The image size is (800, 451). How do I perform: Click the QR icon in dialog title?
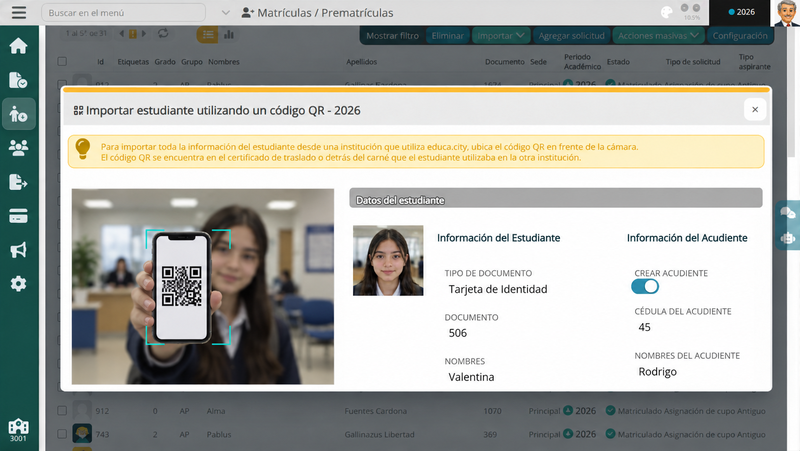(78, 110)
